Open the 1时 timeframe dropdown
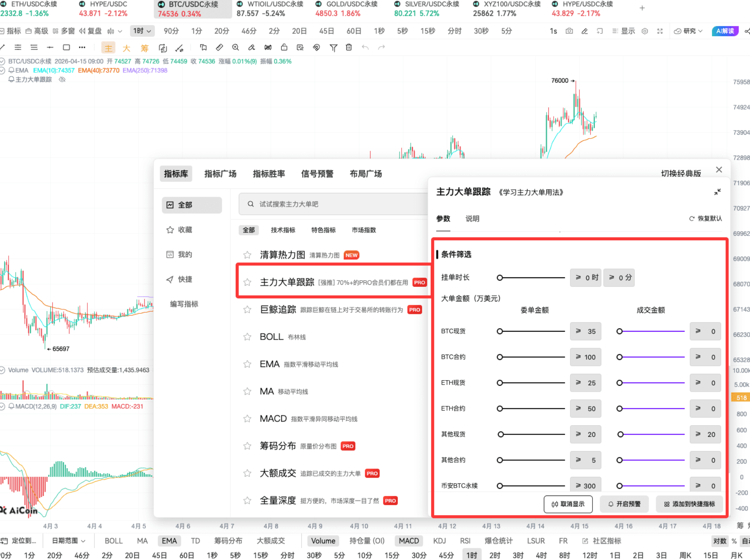 coord(142,31)
